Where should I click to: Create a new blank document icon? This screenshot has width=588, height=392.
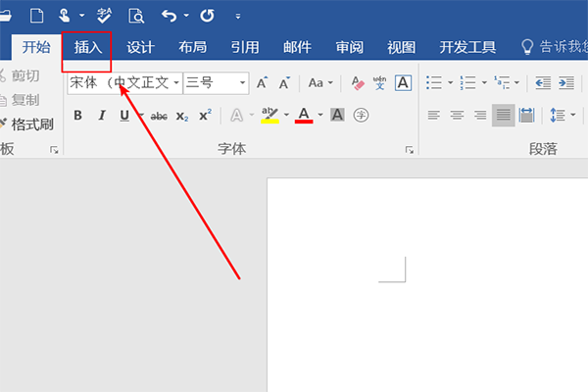point(37,16)
